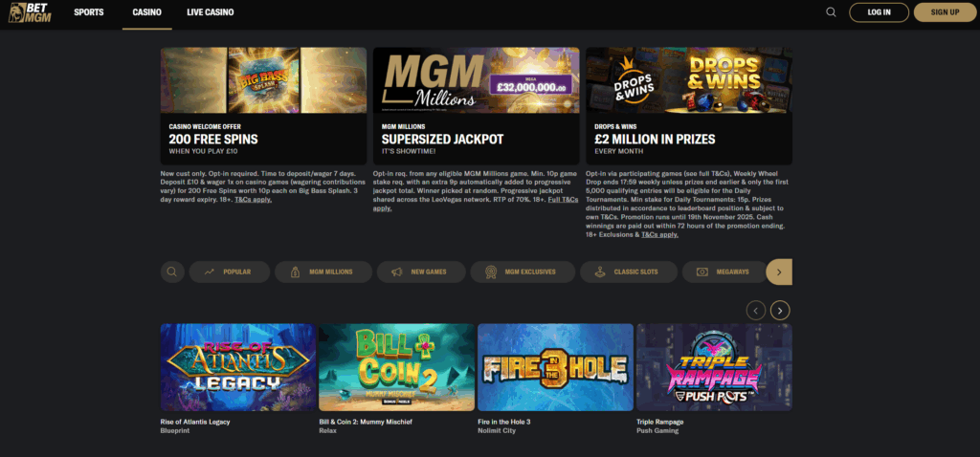This screenshot has width=980, height=457.
Task: Select the MGM Exclusives category
Action: click(523, 272)
